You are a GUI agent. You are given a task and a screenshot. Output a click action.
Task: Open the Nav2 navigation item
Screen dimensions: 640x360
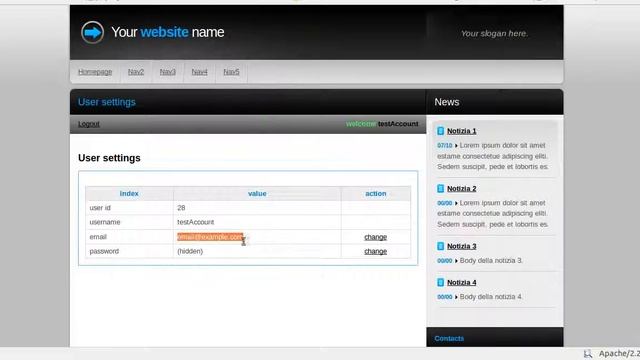pos(136,72)
